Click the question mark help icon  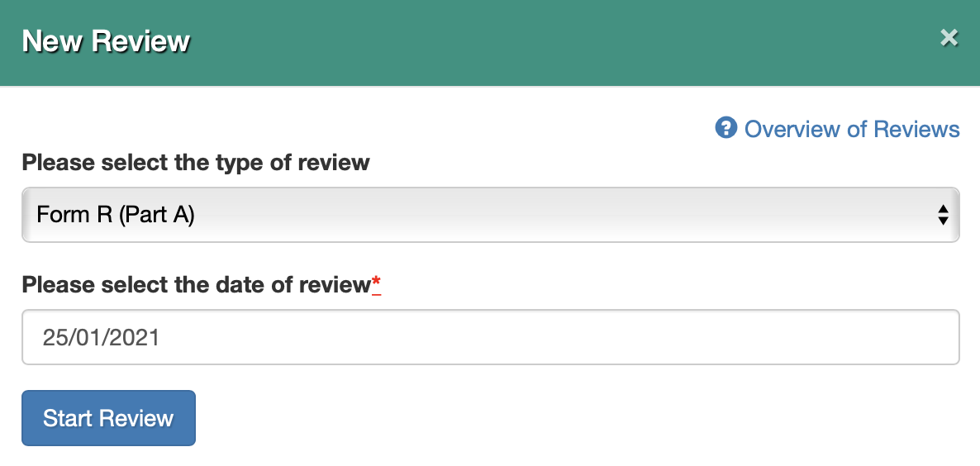click(x=725, y=128)
